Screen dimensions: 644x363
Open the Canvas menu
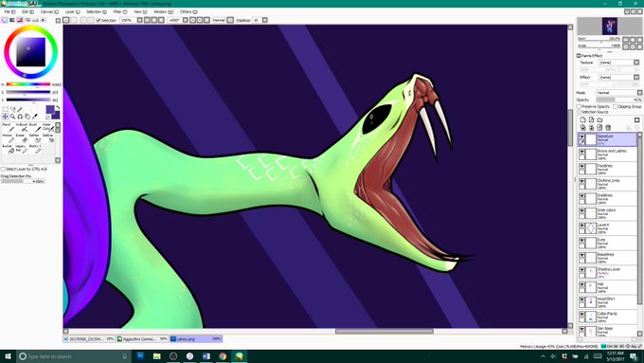pos(49,12)
